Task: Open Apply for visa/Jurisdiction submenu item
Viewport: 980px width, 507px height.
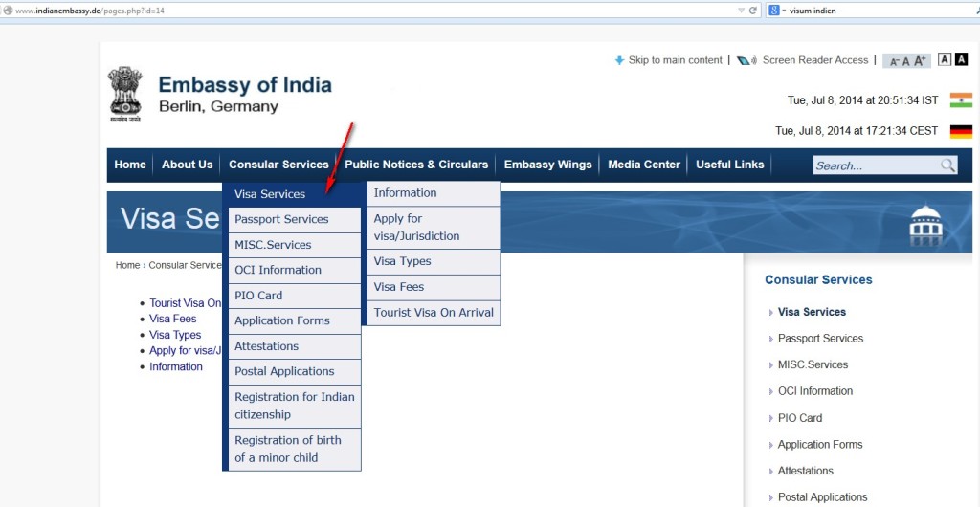Action: point(434,228)
